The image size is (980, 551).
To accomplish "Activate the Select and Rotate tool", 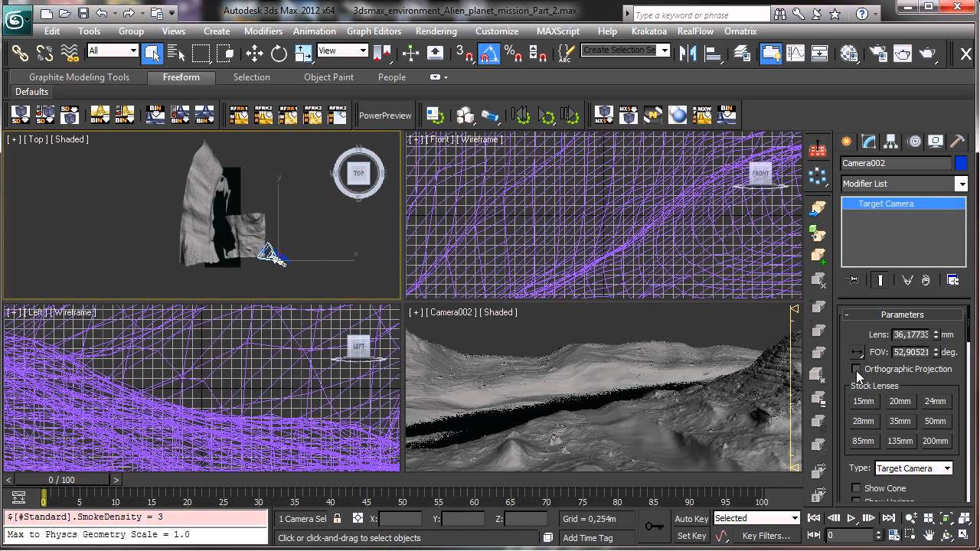I will [279, 53].
